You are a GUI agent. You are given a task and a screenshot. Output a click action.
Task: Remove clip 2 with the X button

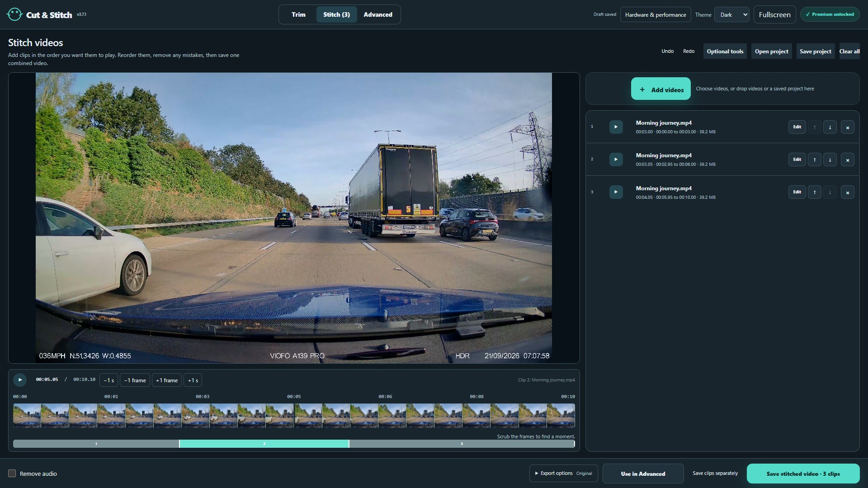(847, 160)
